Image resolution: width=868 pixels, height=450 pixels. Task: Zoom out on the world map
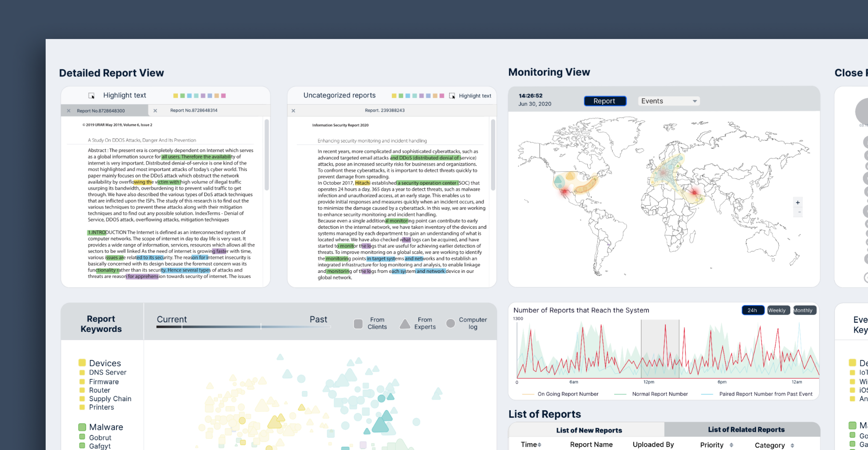pos(798,212)
